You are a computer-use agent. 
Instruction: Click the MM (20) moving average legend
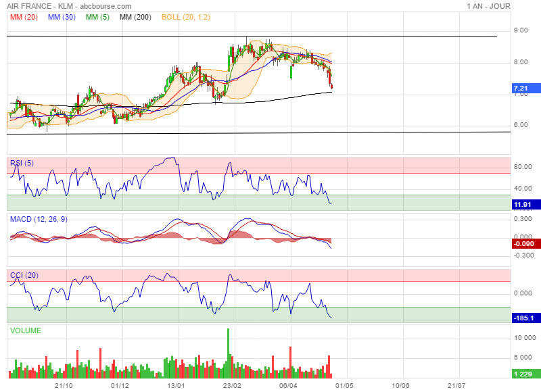(22, 17)
